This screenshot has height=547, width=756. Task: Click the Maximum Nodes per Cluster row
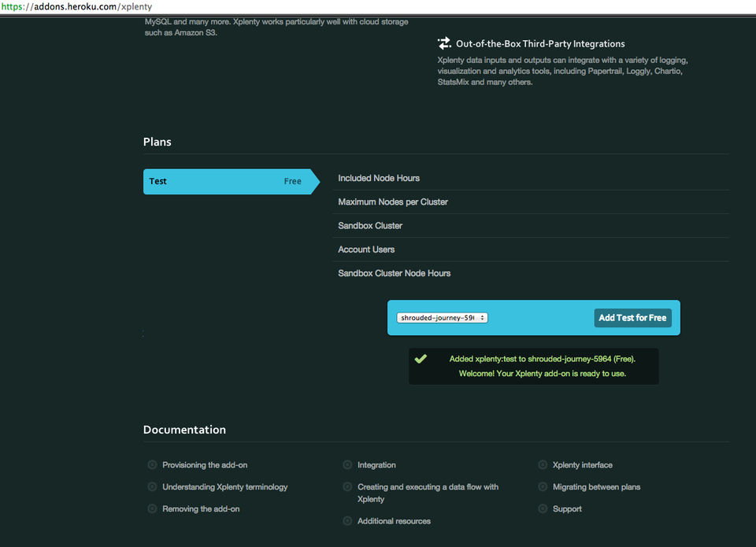(x=530, y=202)
